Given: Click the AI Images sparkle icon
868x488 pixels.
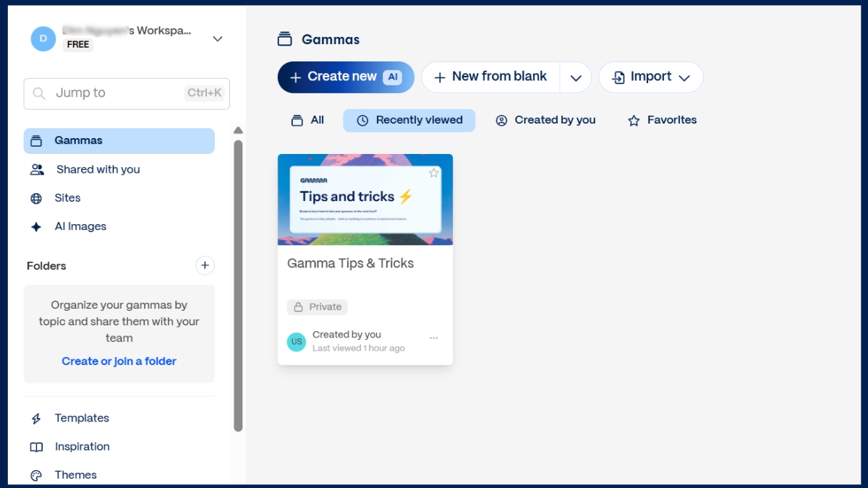Looking at the screenshot, I should [36, 227].
